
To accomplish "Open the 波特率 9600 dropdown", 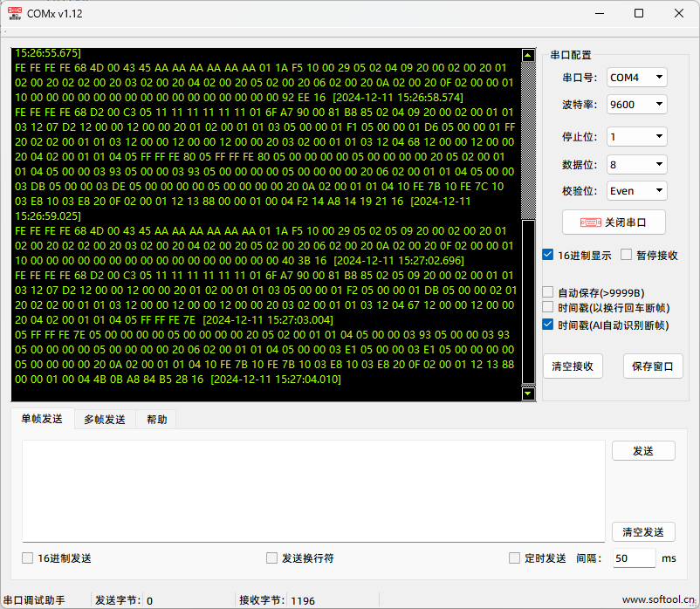I will 636,105.
